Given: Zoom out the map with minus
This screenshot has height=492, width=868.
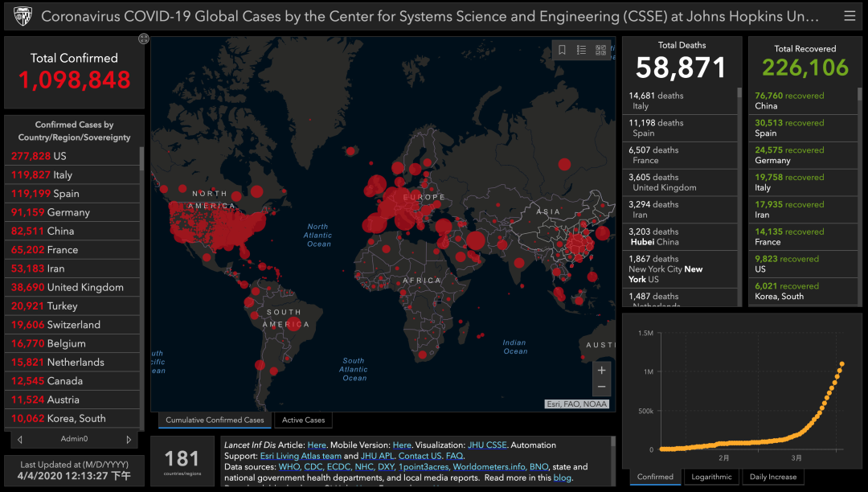Looking at the screenshot, I should point(602,387).
